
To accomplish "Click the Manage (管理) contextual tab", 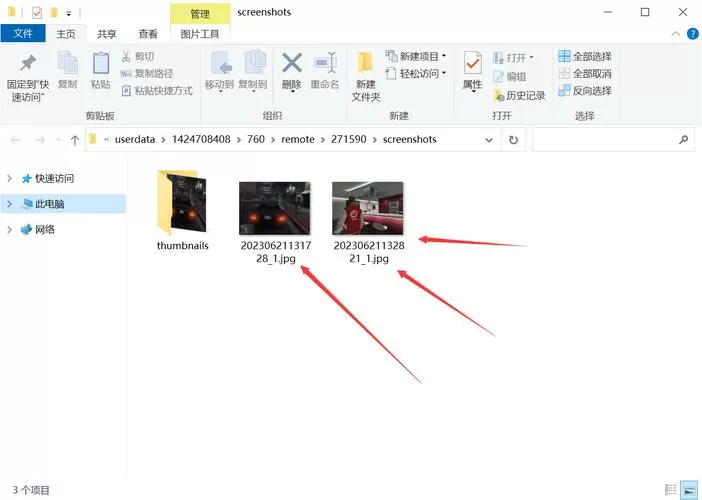I will tap(200, 13).
